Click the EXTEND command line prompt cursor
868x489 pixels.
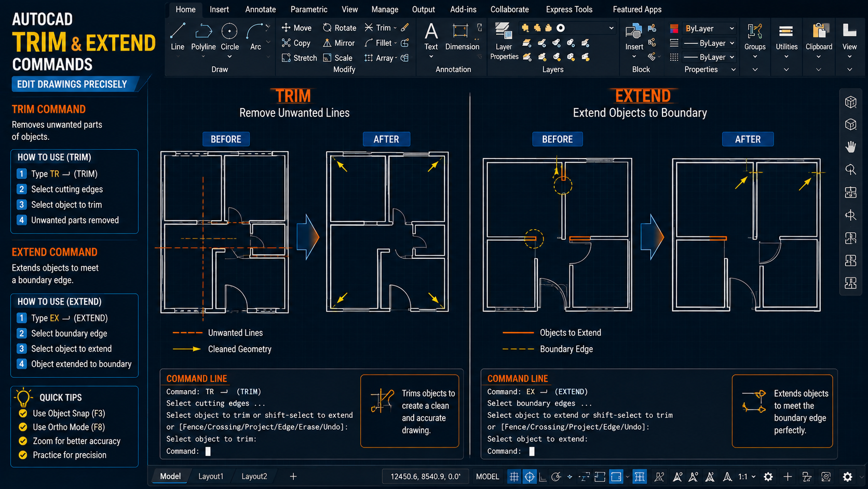point(532,451)
